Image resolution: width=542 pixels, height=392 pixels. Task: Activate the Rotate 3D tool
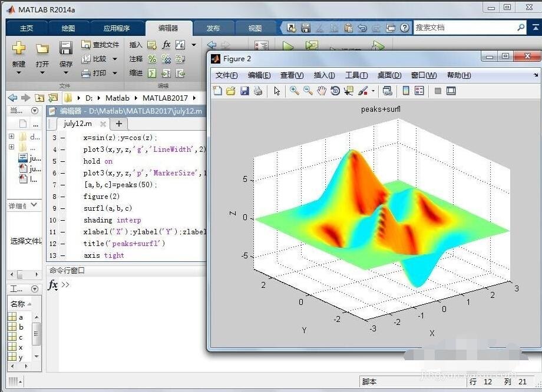point(335,91)
